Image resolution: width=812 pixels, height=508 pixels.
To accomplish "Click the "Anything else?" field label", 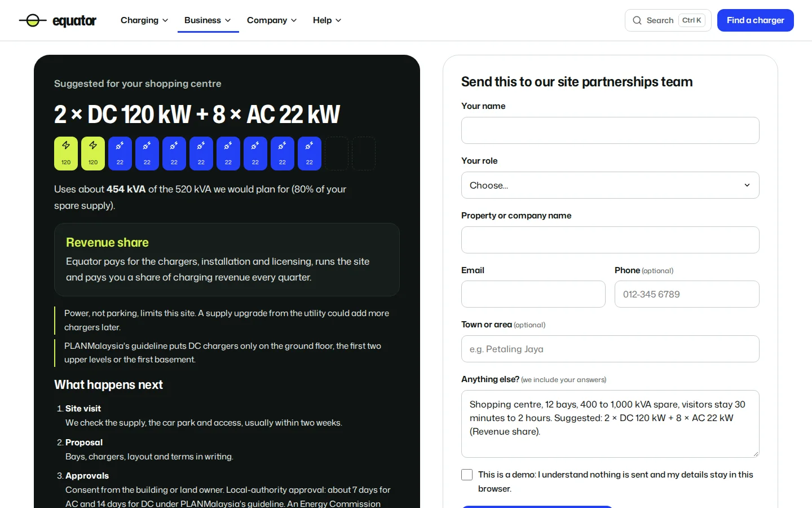I will pos(490,379).
